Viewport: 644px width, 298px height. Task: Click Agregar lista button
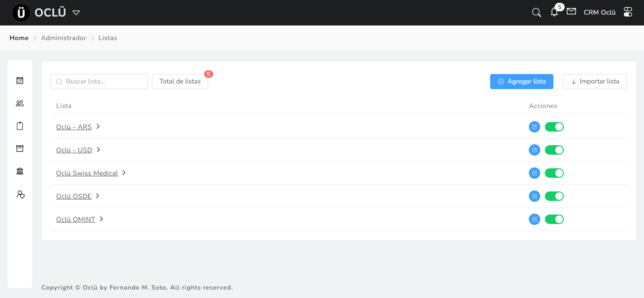tap(522, 82)
